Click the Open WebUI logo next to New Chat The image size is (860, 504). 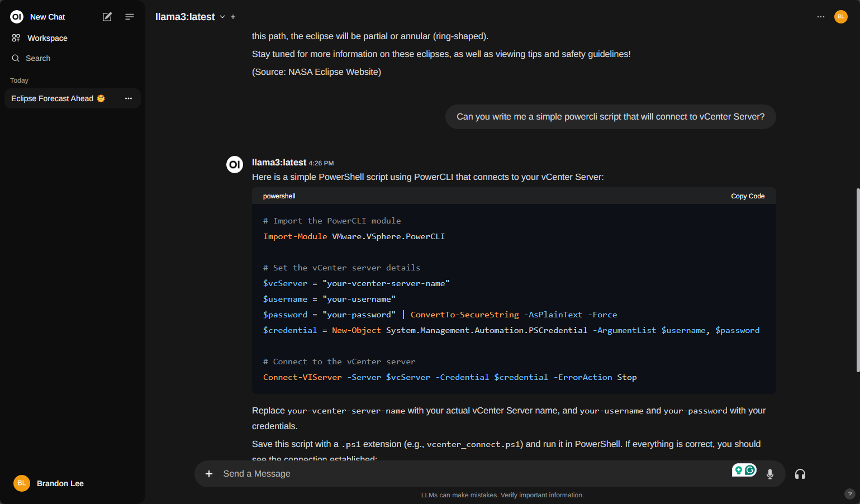(17, 17)
